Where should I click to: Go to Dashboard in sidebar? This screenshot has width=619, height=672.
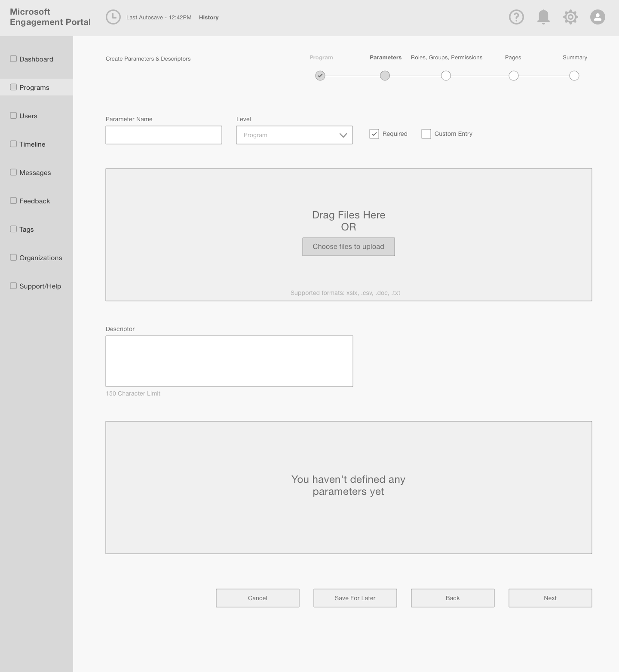(x=37, y=59)
